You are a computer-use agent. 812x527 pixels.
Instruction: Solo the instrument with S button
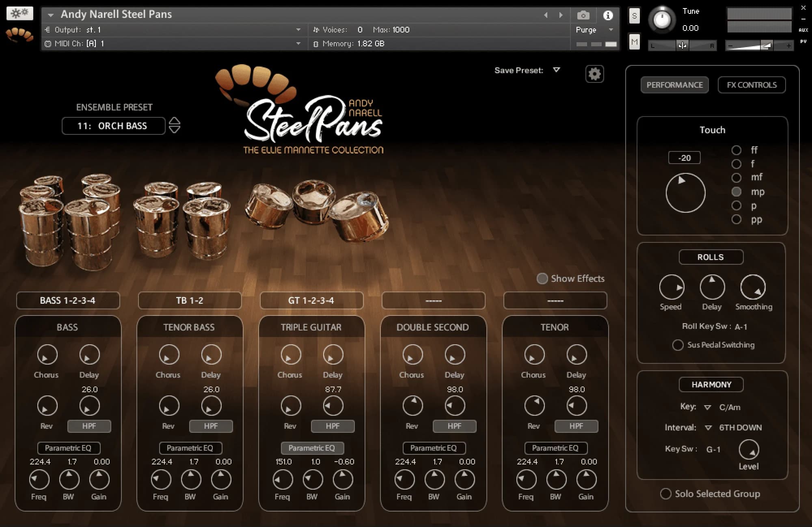634,16
